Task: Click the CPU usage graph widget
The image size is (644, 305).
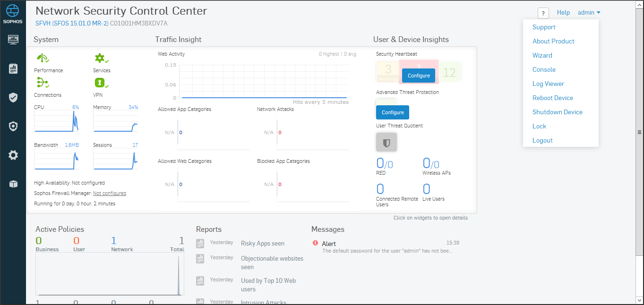Action: [x=56, y=121]
